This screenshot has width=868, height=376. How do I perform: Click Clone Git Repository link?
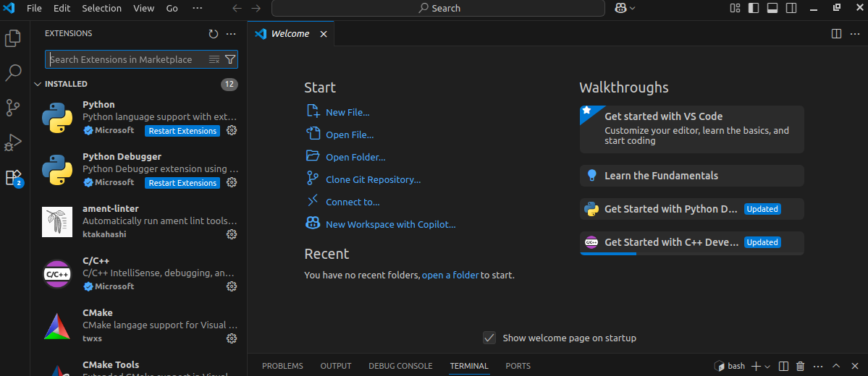pyautogui.click(x=373, y=180)
